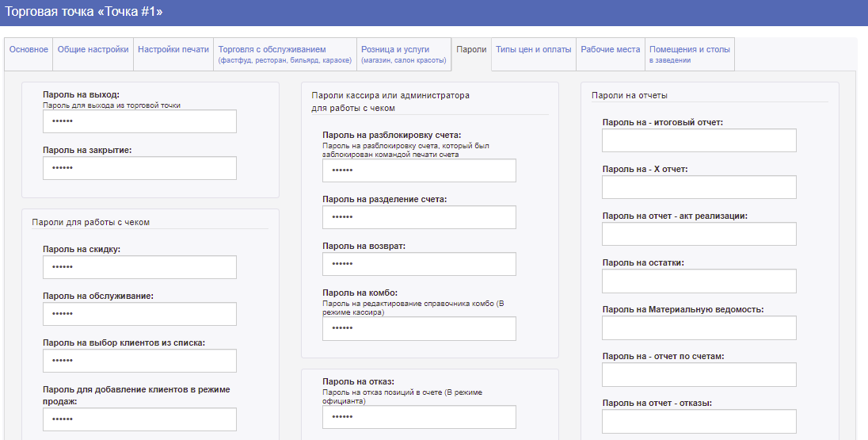Switch to Типы цен и оплаты tab
Viewport: 868px width, 440px height.
[533, 50]
